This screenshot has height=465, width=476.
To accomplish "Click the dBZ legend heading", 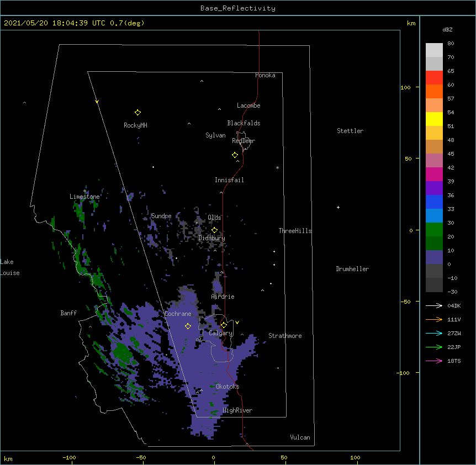I will [x=447, y=30].
